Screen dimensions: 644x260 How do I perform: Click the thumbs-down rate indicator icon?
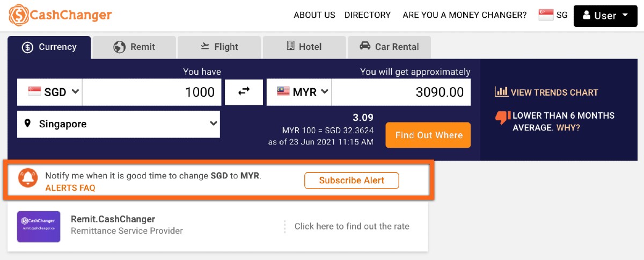(x=502, y=117)
